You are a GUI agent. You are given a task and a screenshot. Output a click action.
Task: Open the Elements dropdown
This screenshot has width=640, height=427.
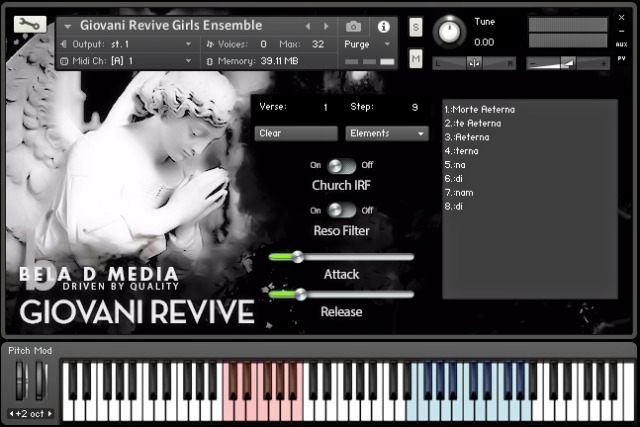387,133
